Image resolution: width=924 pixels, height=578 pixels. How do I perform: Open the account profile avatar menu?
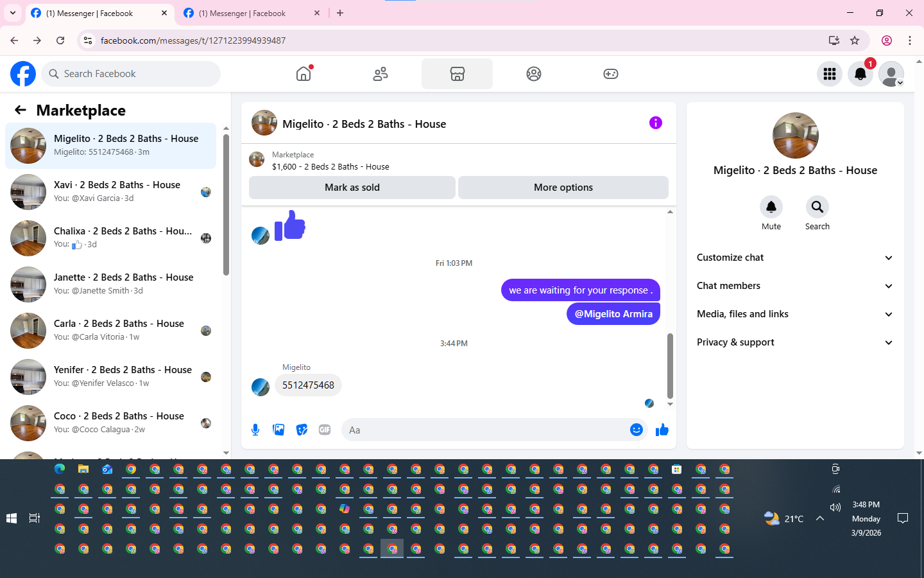(891, 74)
